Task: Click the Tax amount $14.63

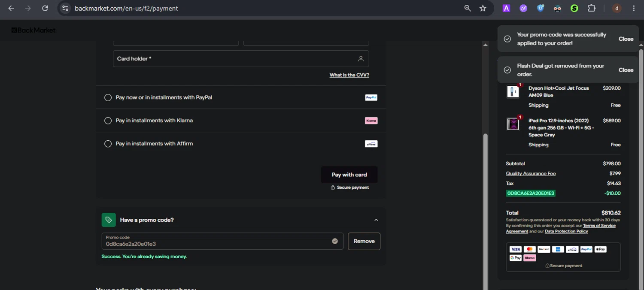Action: click(x=614, y=183)
